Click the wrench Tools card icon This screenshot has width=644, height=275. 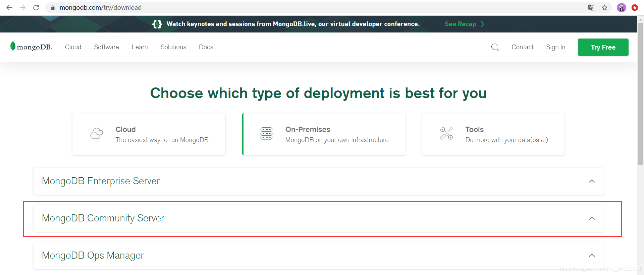tap(446, 133)
